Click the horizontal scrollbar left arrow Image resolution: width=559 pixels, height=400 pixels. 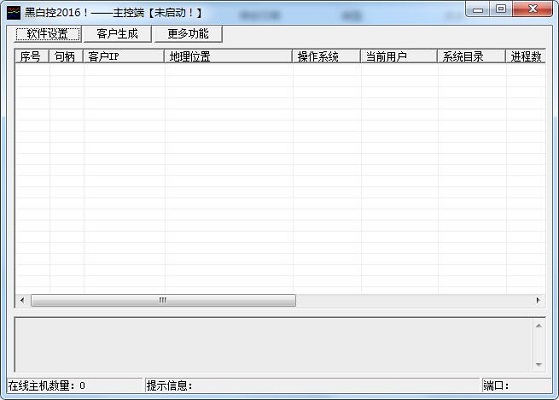[x=22, y=300]
